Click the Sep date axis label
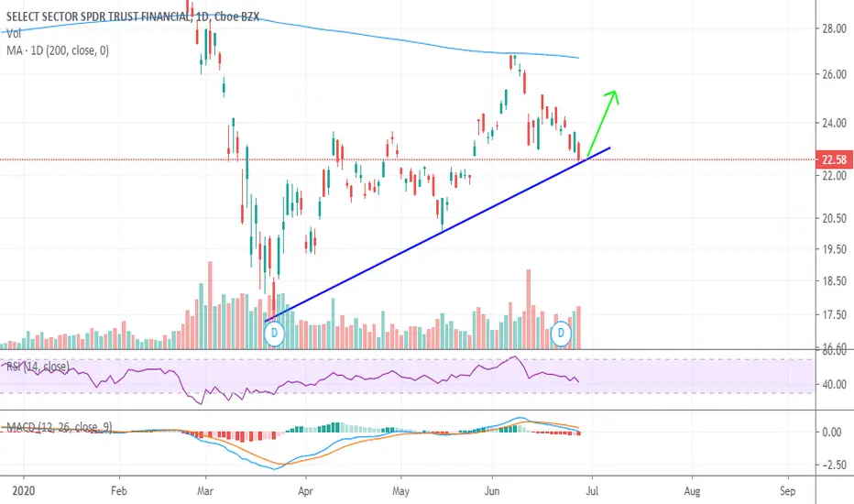 click(787, 491)
